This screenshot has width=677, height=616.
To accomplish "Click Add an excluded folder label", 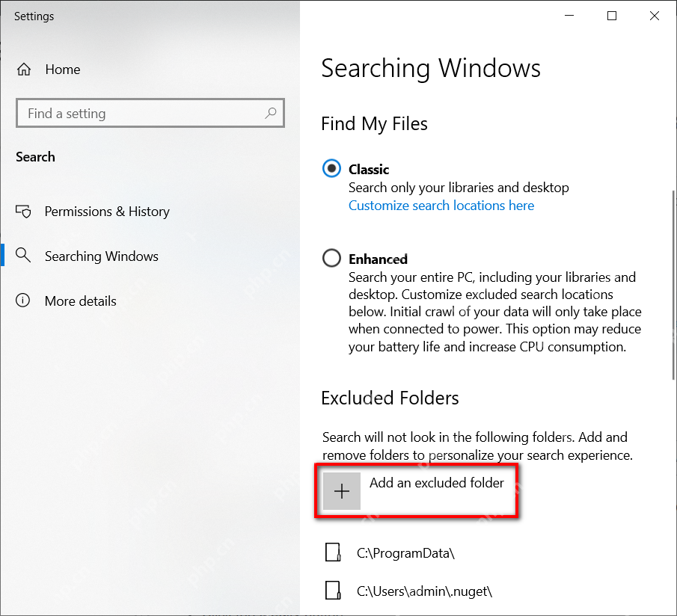I will pos(437,483).
